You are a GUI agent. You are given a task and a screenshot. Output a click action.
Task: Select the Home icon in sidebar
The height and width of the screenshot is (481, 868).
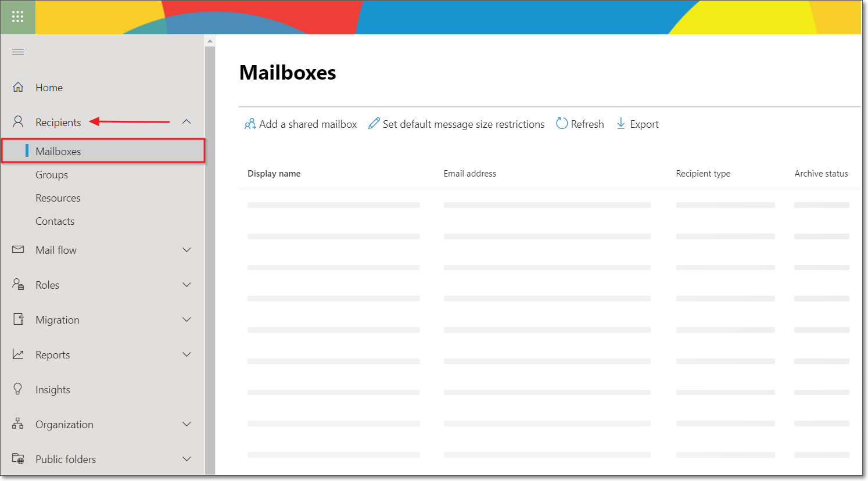pyautogui.click(x=18, y=87)
